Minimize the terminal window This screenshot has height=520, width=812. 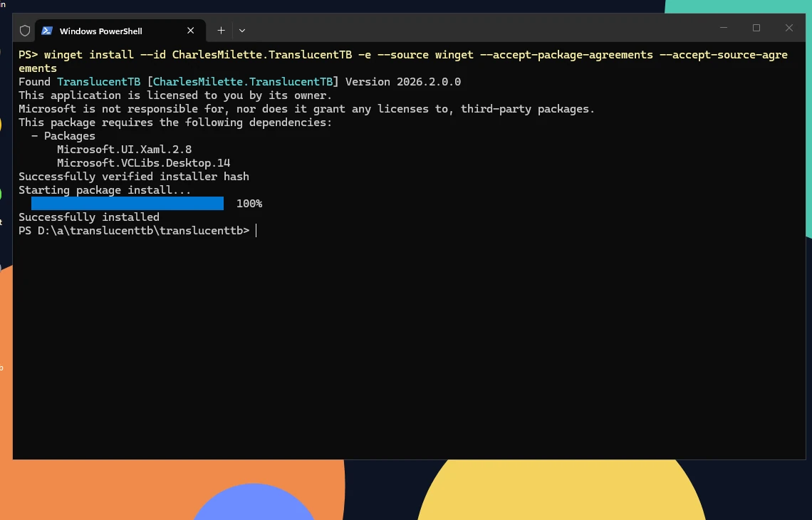(724, 28)
